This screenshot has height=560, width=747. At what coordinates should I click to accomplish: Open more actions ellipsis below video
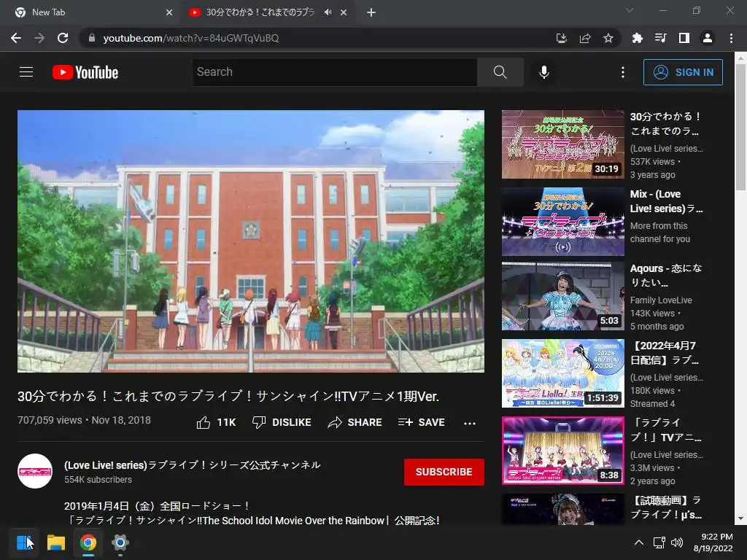470,423
